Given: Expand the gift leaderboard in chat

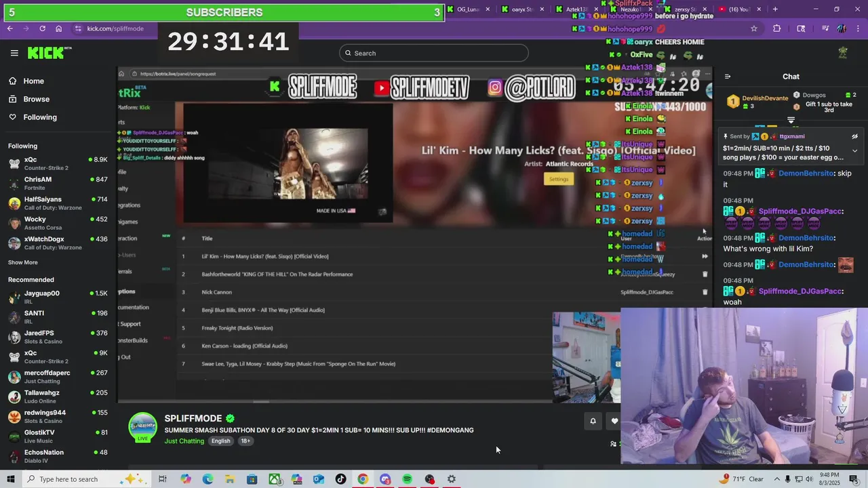Looking at the screenshot, I should [x=791, y=120].
